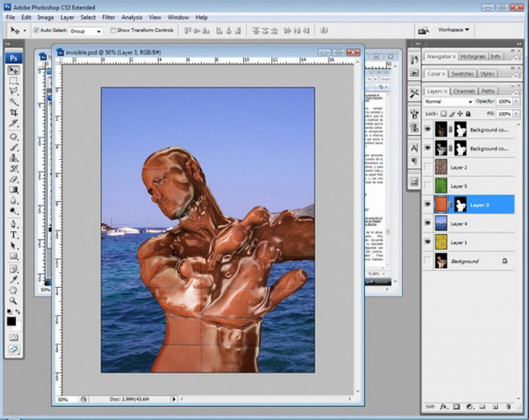Hide the top Background copy layer

pyautogui.click(x=428, y=129)
